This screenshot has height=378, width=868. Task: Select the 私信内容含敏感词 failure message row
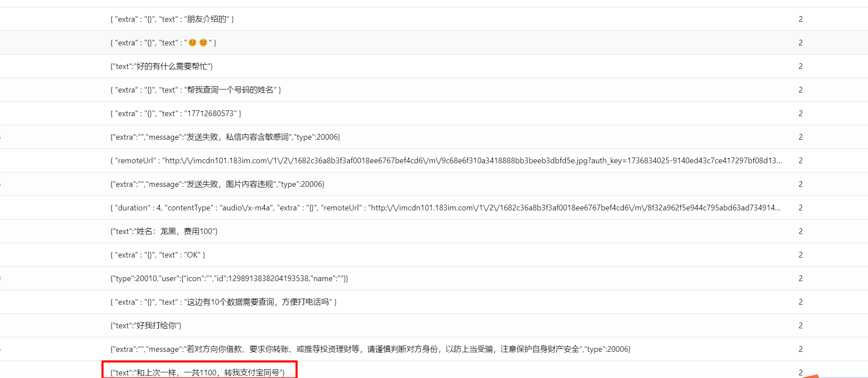tap(225, 137)
